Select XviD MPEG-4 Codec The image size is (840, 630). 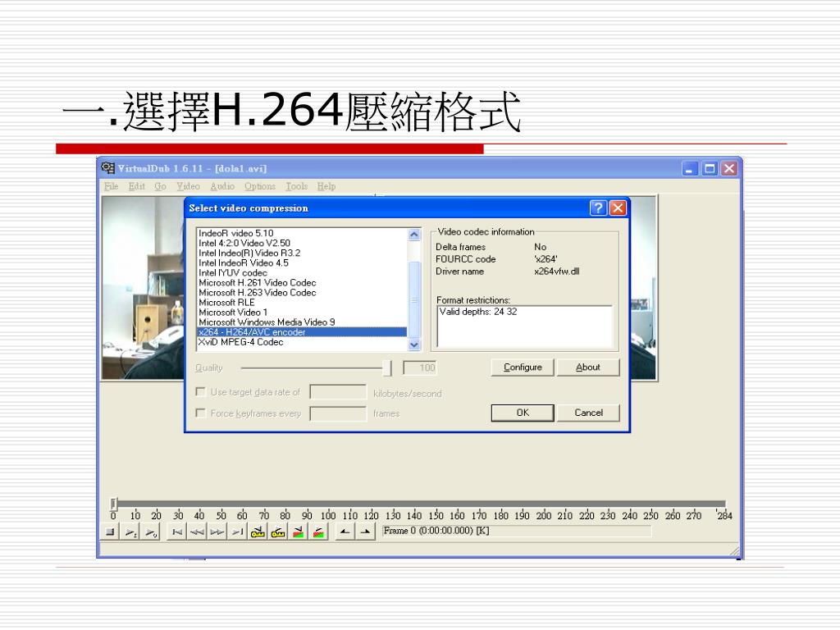click(x=302, y=342)
